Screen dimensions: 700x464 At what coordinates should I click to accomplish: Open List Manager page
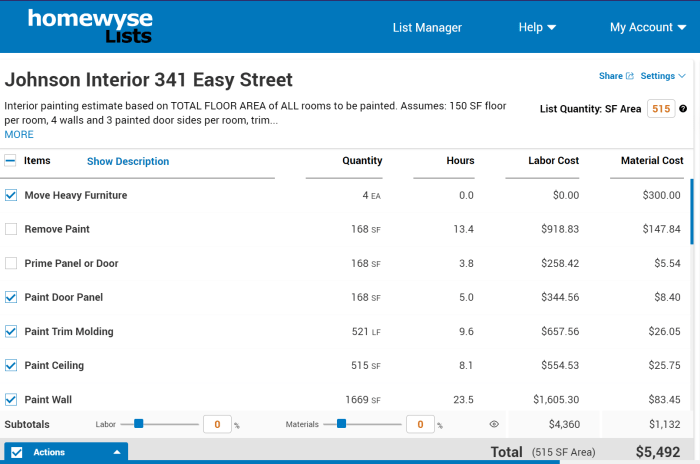[427, 28]
